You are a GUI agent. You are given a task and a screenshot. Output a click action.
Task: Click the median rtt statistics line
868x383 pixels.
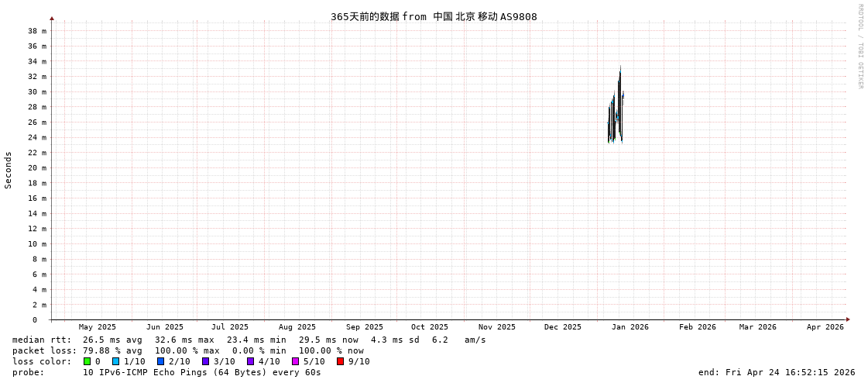tap(249, 340)
